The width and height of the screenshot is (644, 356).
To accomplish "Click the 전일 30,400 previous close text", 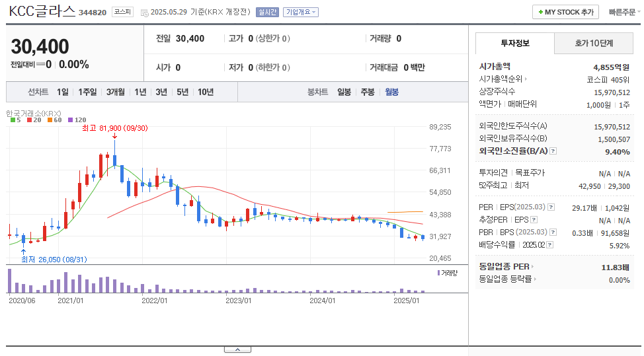I will pyautogui.click(x=180, y=38).
